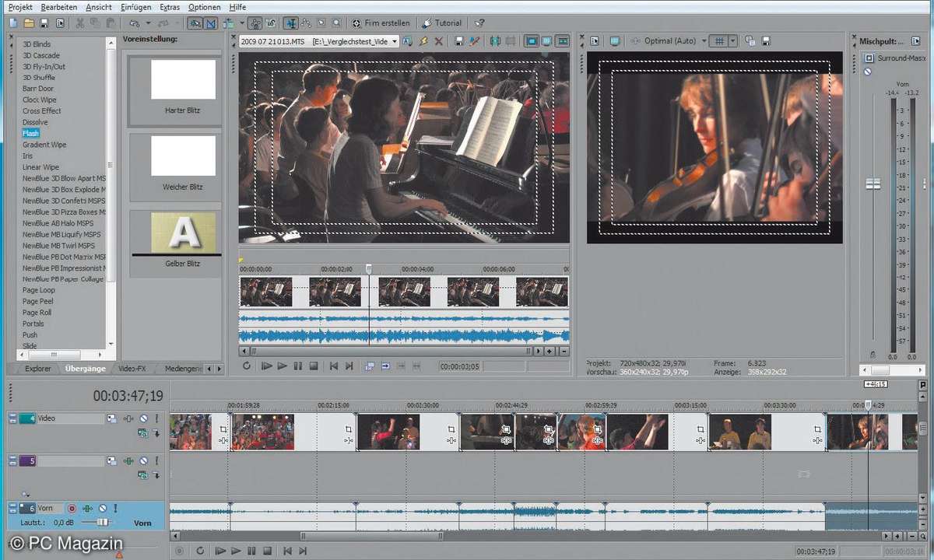The height and width of the screenshot is (560, 934).
Task: Save the project using the floppy icon
Action: point(44,23)
